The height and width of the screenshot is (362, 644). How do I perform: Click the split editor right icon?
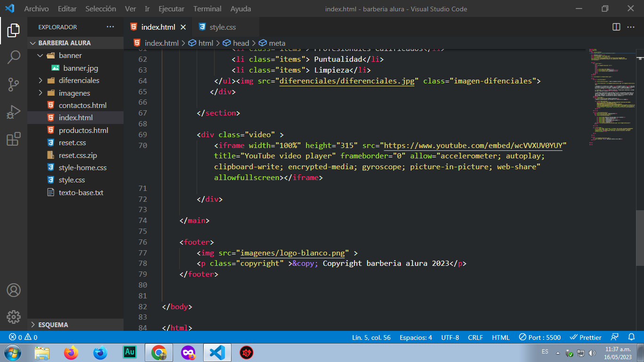point(616,27)
